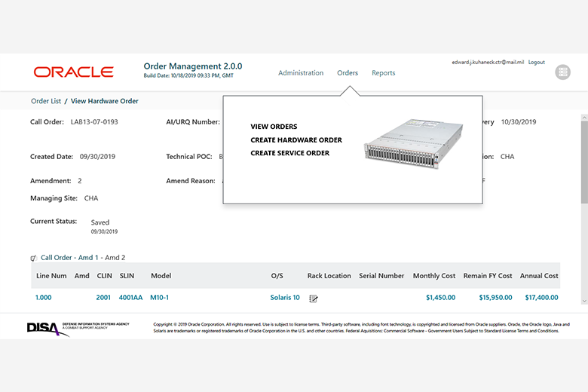The image size is (588, 392).
Task: Click the Amd 2 amendment label
Action: [115, 257]
